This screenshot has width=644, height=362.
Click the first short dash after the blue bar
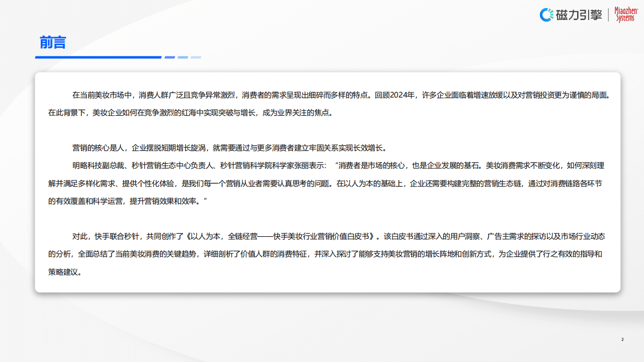pyautogui.click(x=170, y=57)
